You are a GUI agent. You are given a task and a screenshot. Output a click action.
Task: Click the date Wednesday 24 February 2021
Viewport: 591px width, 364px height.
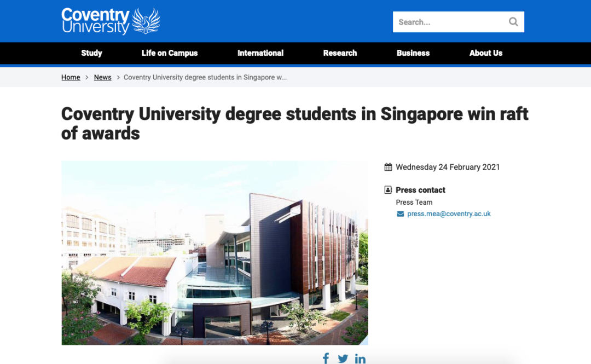(448, 167)
